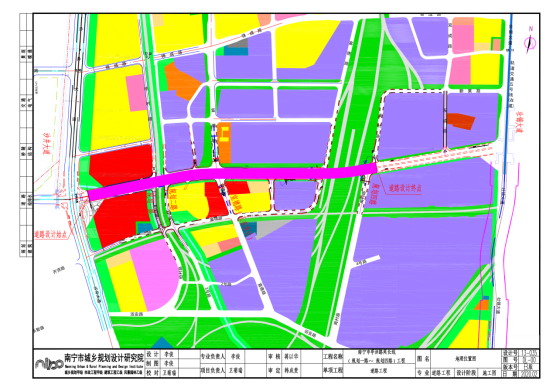
Task: Select the 版本号 label cell
Action: tap(510, 366)
